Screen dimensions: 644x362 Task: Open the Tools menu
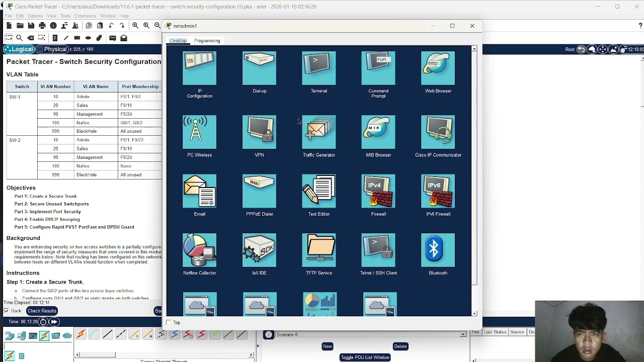pos(65,16)
